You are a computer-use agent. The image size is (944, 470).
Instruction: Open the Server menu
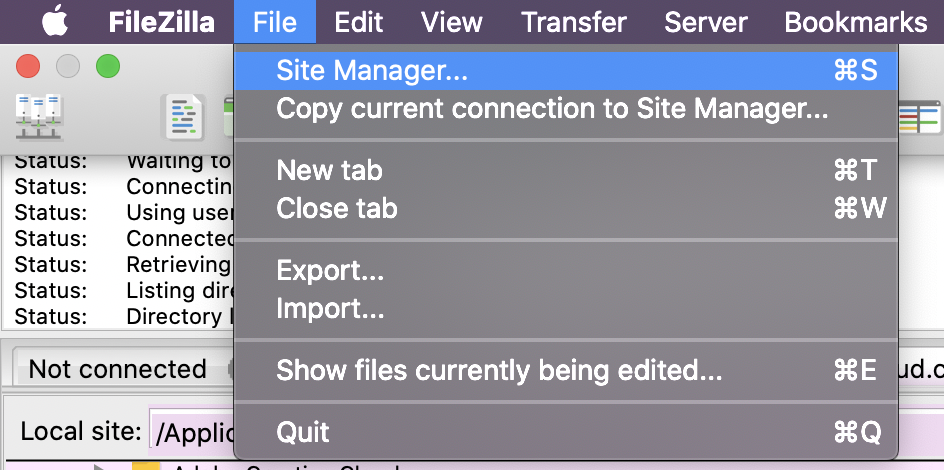(706, 22)
